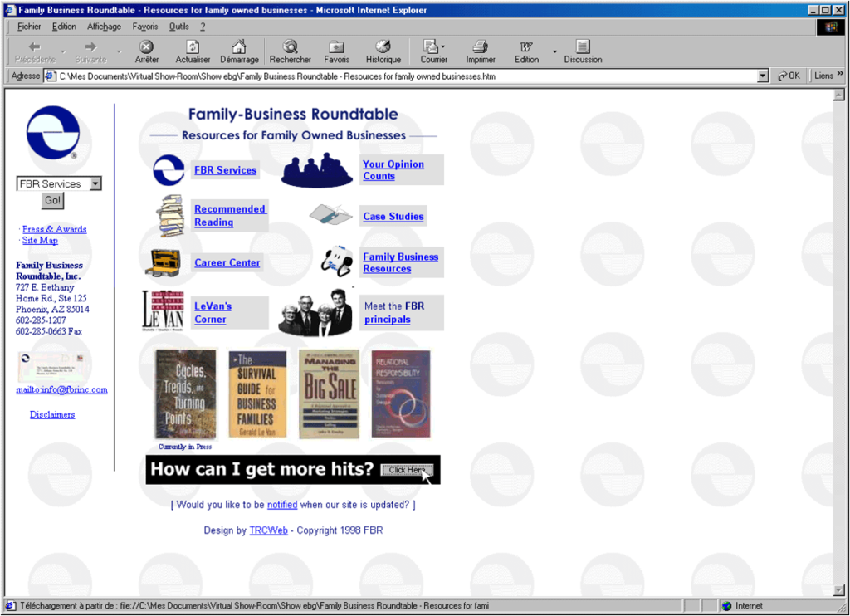Viewport: 850px width, 616px height.
Task: Click the Go! button
Action: pos(52,201)
